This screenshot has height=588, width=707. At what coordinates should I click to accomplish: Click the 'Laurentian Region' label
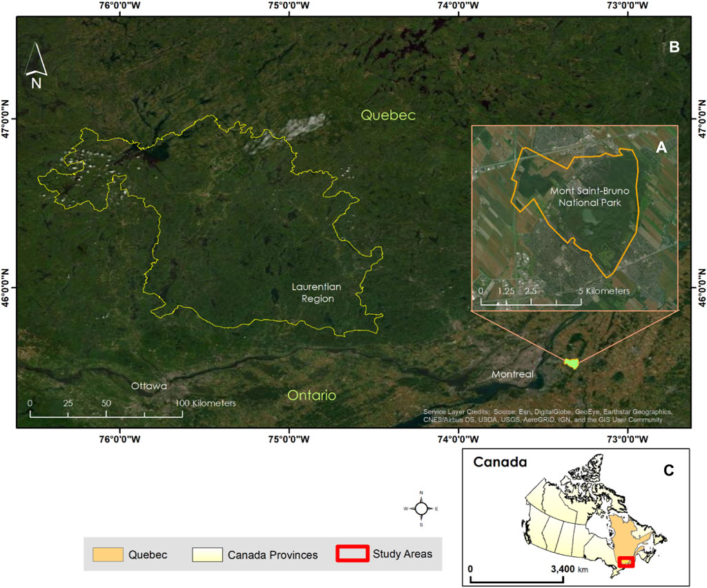[x=316, y=293]
